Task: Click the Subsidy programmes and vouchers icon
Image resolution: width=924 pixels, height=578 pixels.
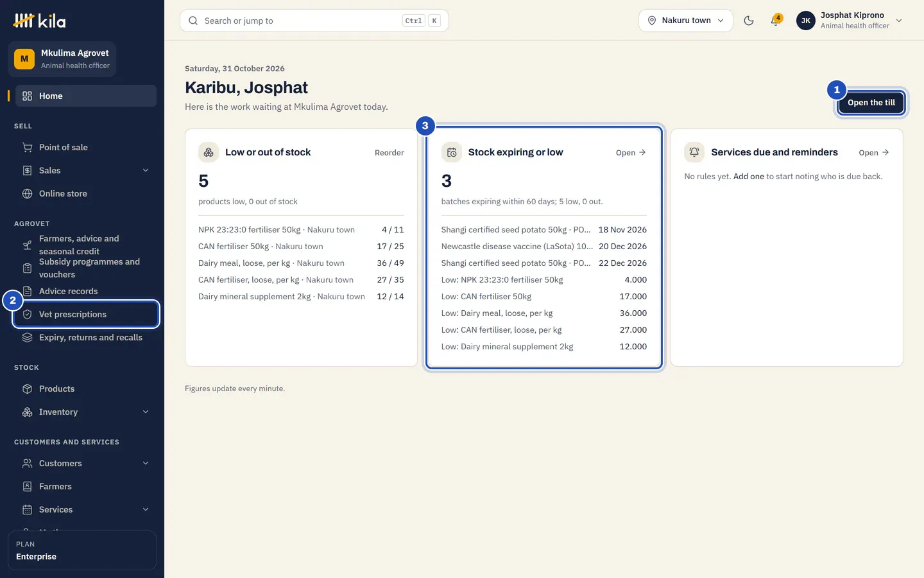Action: (27, 268)
